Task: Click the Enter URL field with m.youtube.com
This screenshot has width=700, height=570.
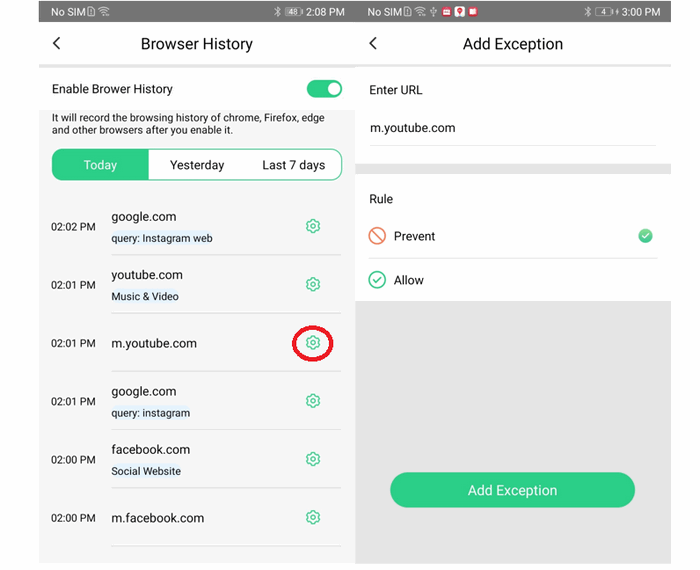Action: [x=512, y=129]
